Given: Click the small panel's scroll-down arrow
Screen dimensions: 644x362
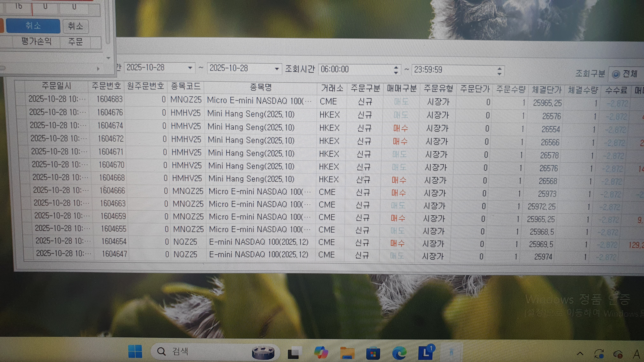Looking at the screenshot, I should (108, 58).
